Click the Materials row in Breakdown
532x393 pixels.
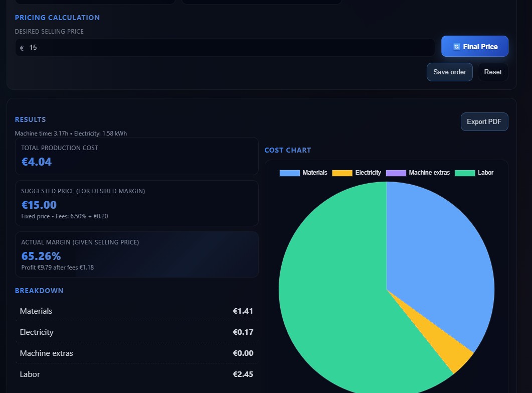tap(136, 311)
